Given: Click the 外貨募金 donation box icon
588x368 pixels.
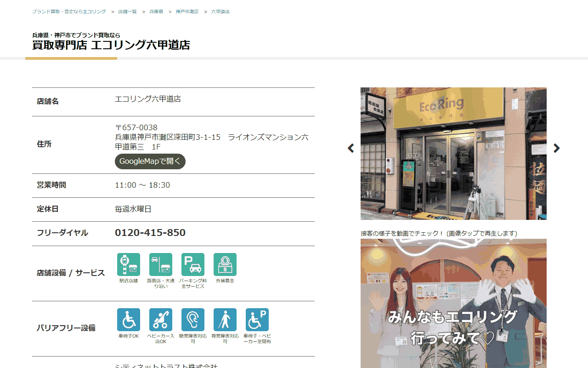Looking at the screenshot, I should [x=225, y=264].
